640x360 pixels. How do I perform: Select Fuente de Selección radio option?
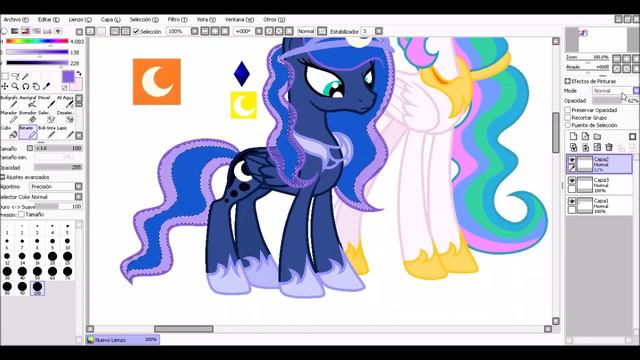click(x=567, y=125)
